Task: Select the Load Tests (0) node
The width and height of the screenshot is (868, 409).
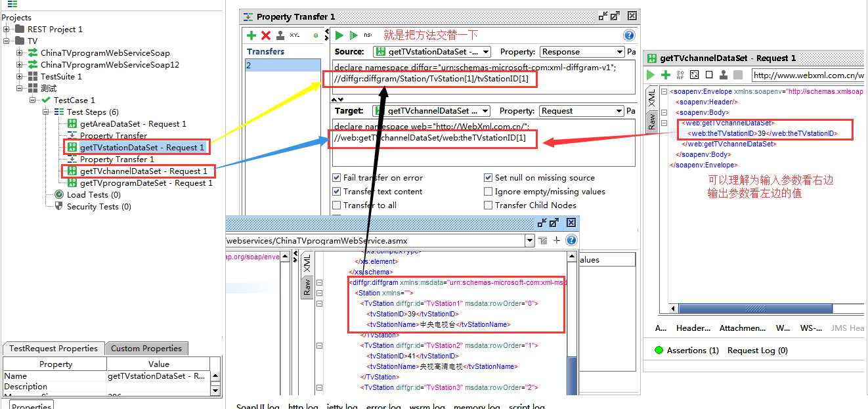Action: pos(87,195)
